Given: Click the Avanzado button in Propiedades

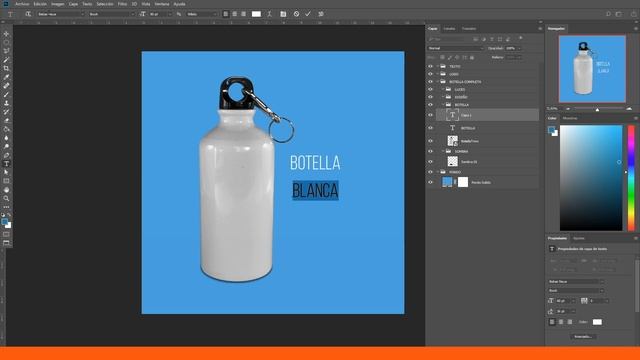Looking at the screenshot, I should tap(583, 337).
